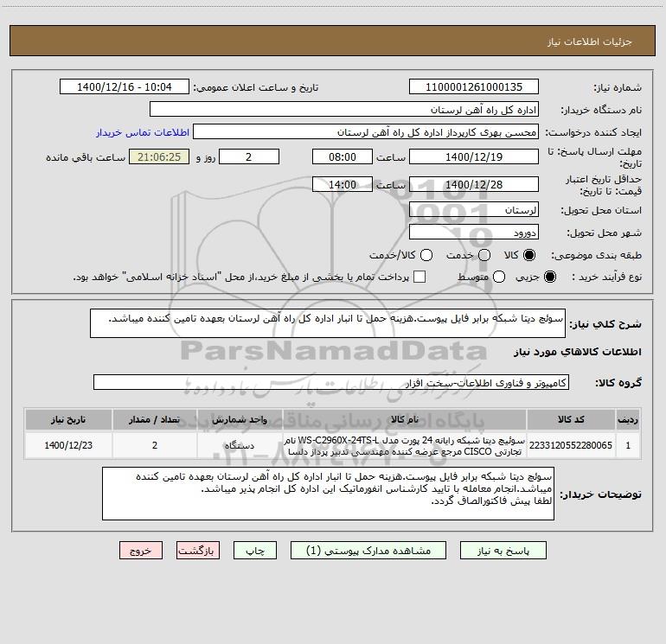This screenshot has height=644, width=666.
Task: Click the چاپ print button
Action: 255,551
